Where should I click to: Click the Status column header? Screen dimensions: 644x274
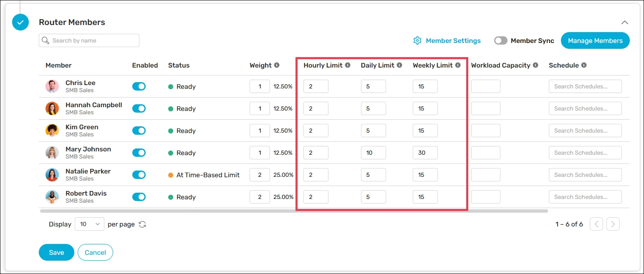click(x=179, y=65)
